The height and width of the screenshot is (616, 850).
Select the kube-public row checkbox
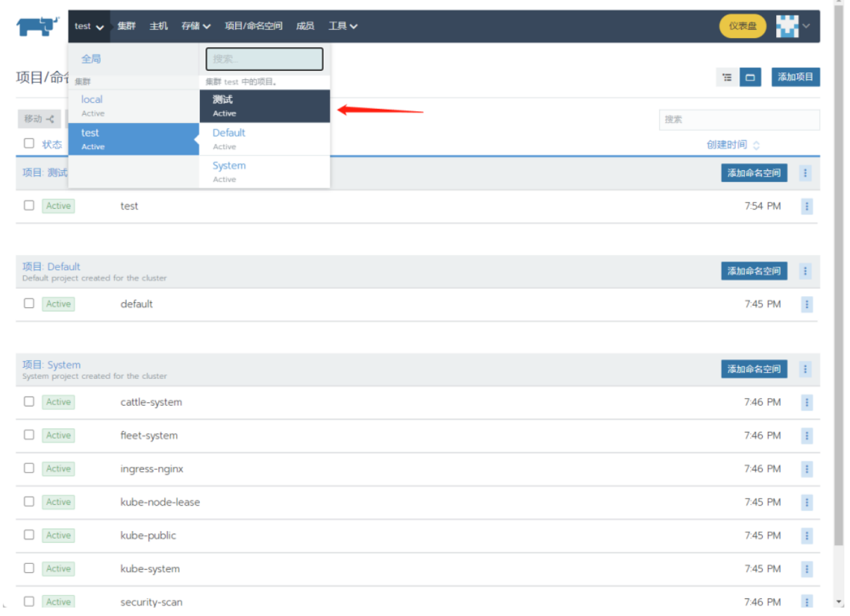coord(29,535)
